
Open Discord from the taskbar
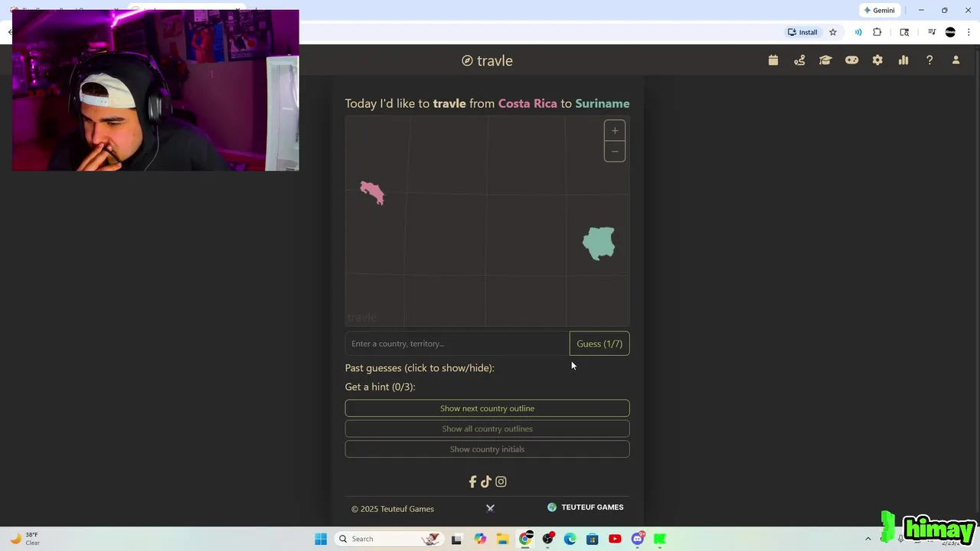[x=638, y=539]
